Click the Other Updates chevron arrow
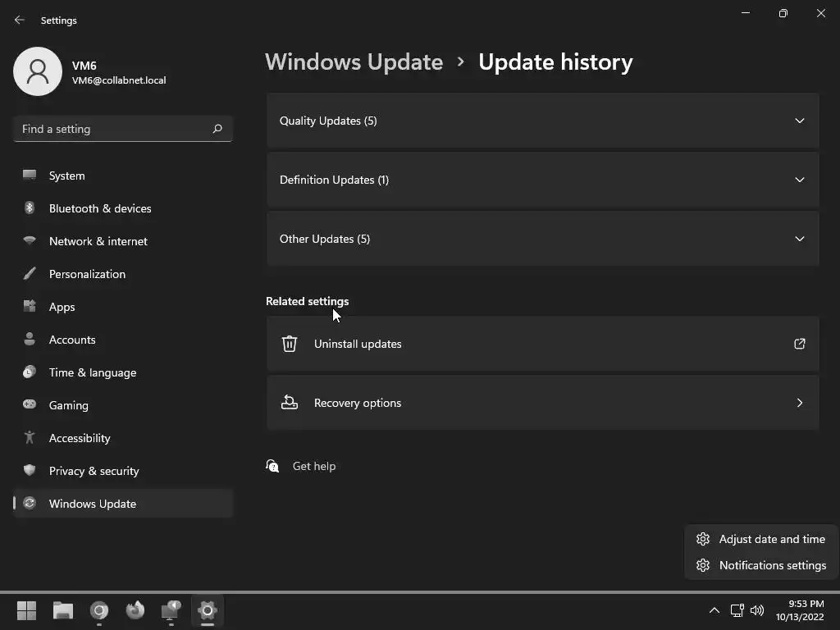 point(799,239)
